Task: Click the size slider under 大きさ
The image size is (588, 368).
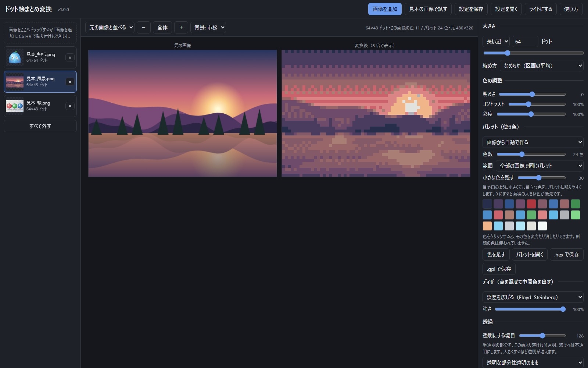Action: point(533,53)
